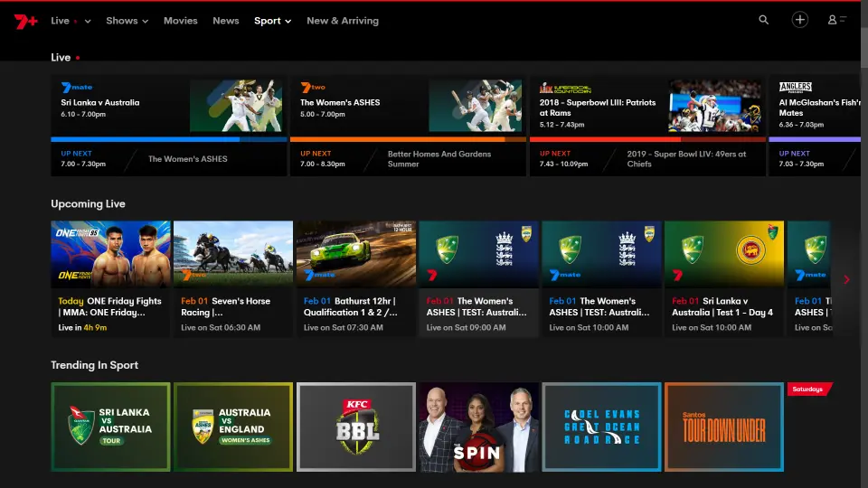Open Australia vs England Women's Ashes tile
The height and width of the screenshot is (488, 868).
[x=233, y=427]
